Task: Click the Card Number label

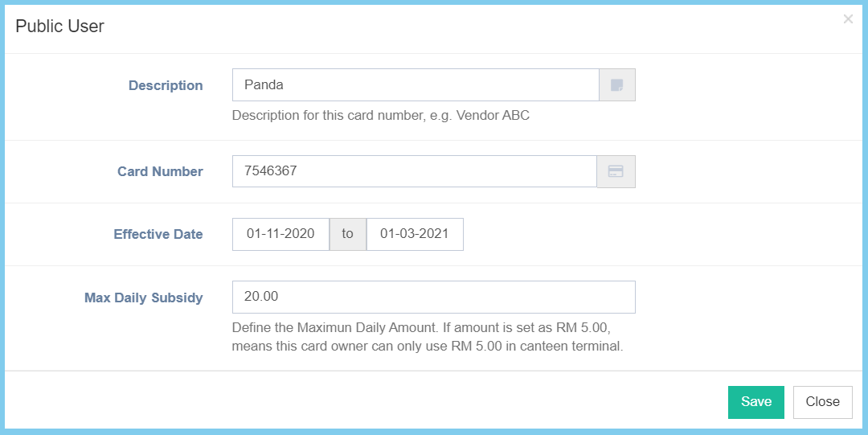Action: [160, 171]
